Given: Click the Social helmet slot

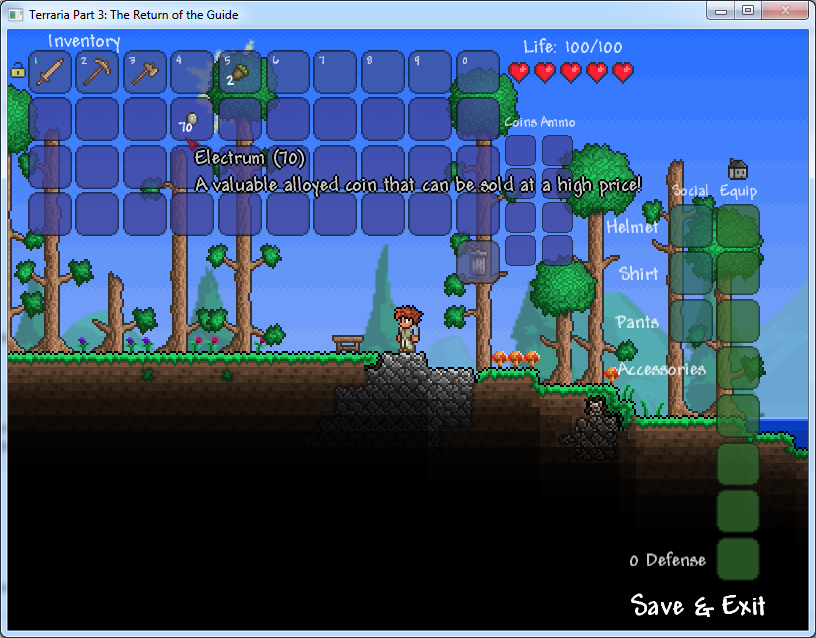Looking at the screenshot, I should (x=691, y=226).
